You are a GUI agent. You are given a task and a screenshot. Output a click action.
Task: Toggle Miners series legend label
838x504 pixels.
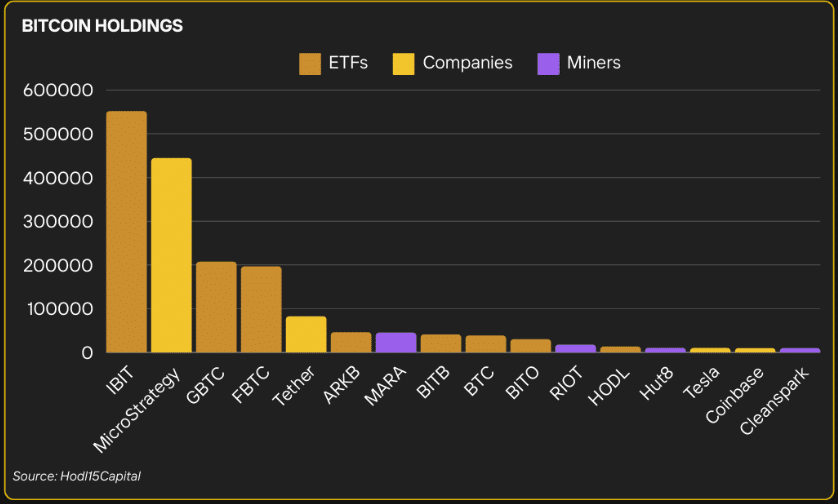(594, 63)
